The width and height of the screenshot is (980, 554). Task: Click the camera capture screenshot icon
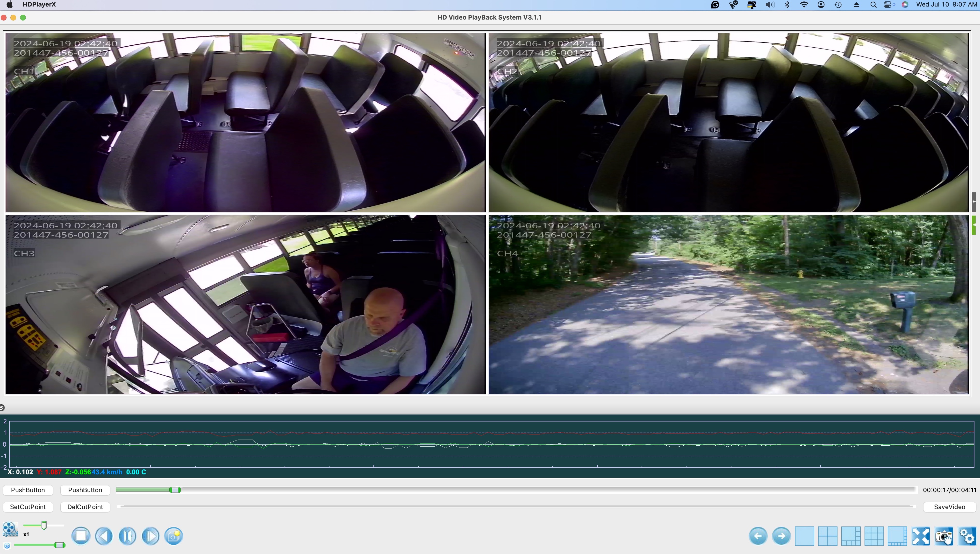[x=944, y=536]
